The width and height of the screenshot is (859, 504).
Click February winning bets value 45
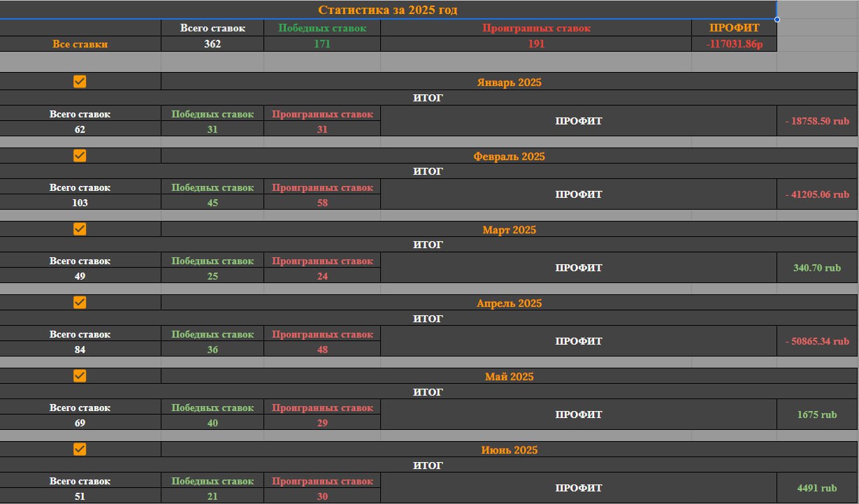212,203
